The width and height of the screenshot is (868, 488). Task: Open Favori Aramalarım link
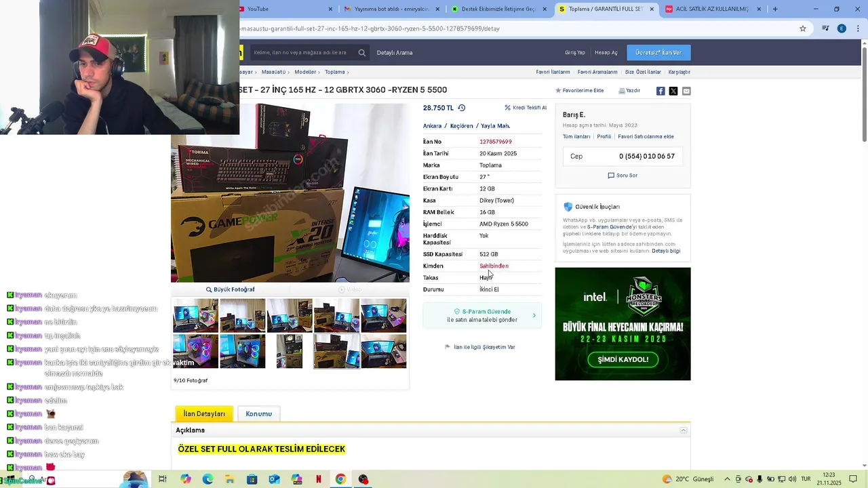click(x=597, y=72)
